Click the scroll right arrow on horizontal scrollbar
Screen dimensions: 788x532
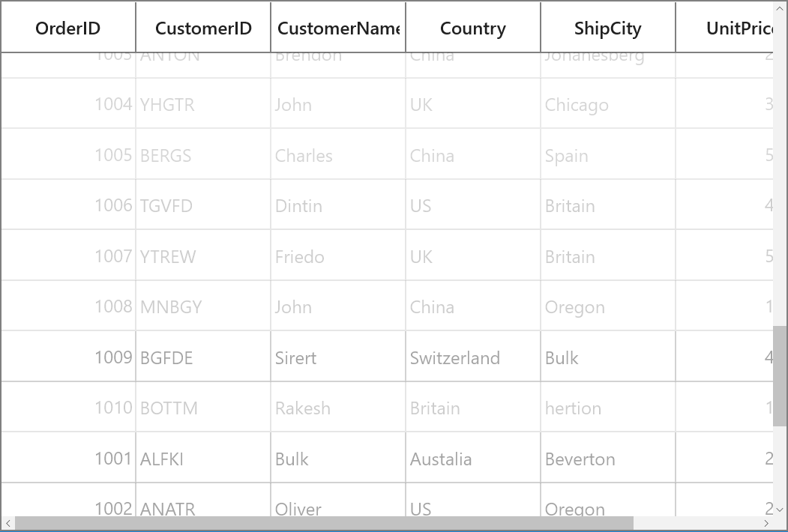click(766, 524)
